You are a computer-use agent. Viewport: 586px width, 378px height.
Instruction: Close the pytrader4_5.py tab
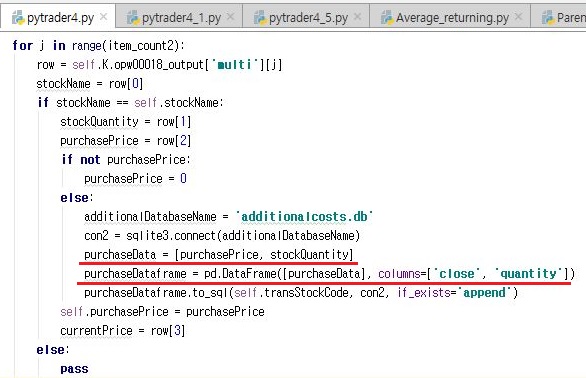pos(358,17)
